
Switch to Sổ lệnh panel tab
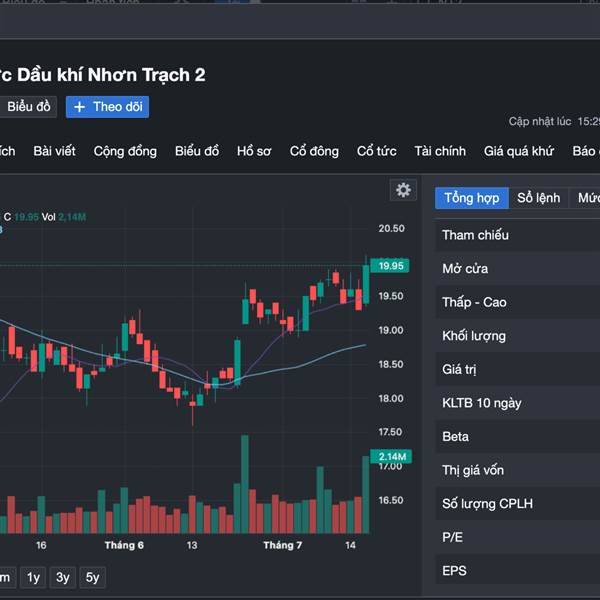538,198
